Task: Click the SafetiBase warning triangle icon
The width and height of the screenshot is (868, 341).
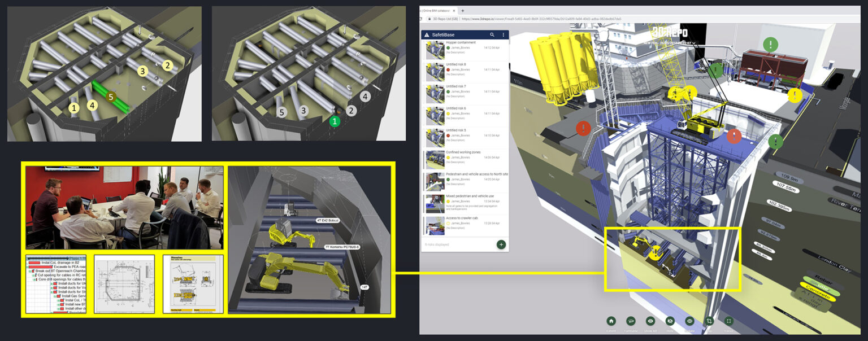Action: pos(427,35)
